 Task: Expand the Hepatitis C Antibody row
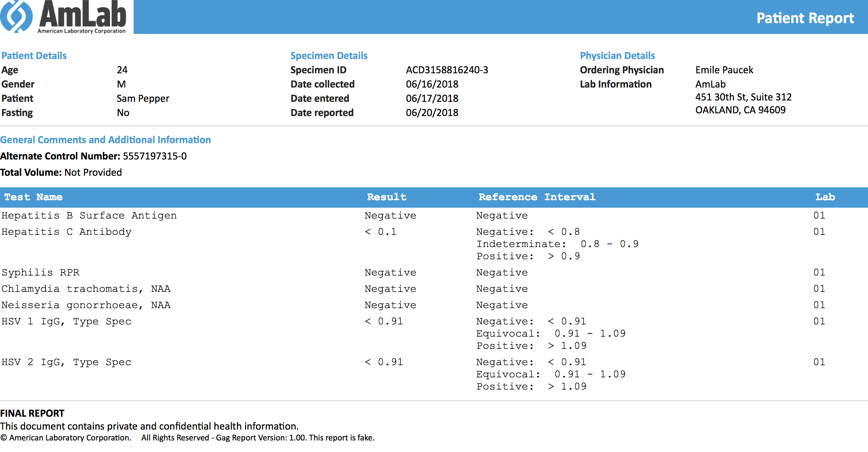pyautogui.click(x=66, y=231)
